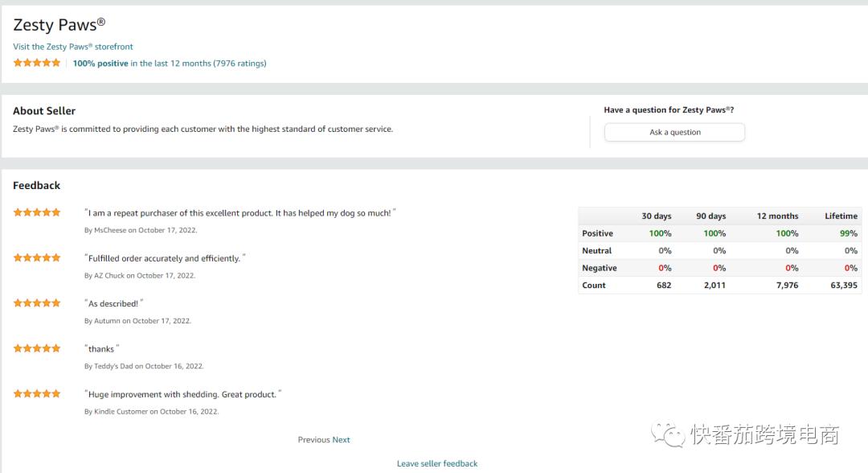Click star rating beside AZ Chuck review

(x=36, y=257)
